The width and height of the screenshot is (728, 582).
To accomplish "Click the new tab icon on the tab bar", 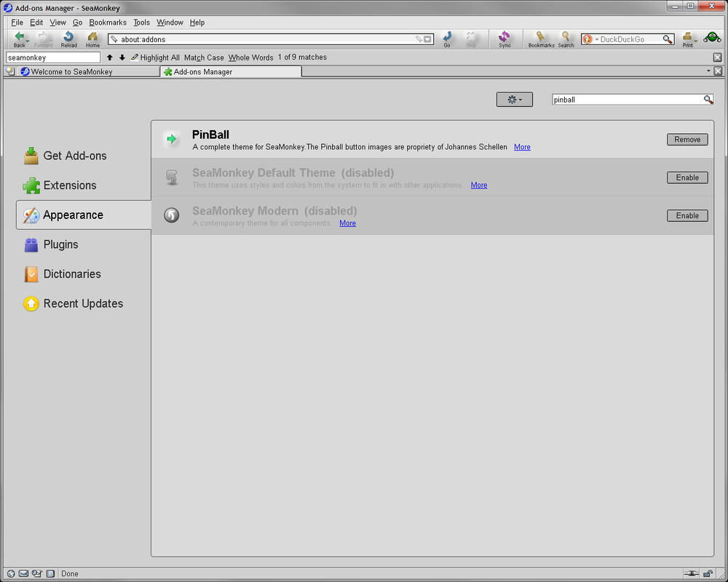I will pyautogui.click(x=10, y=71).
